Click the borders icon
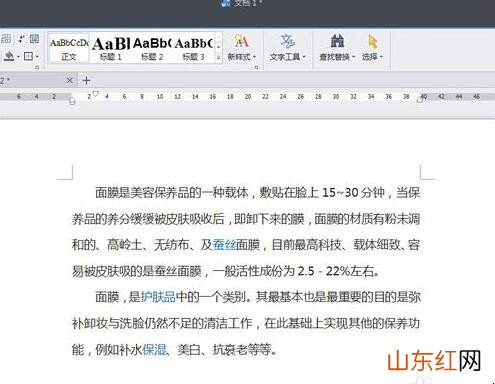Viewport: 495px width, 384px height. 28,56
